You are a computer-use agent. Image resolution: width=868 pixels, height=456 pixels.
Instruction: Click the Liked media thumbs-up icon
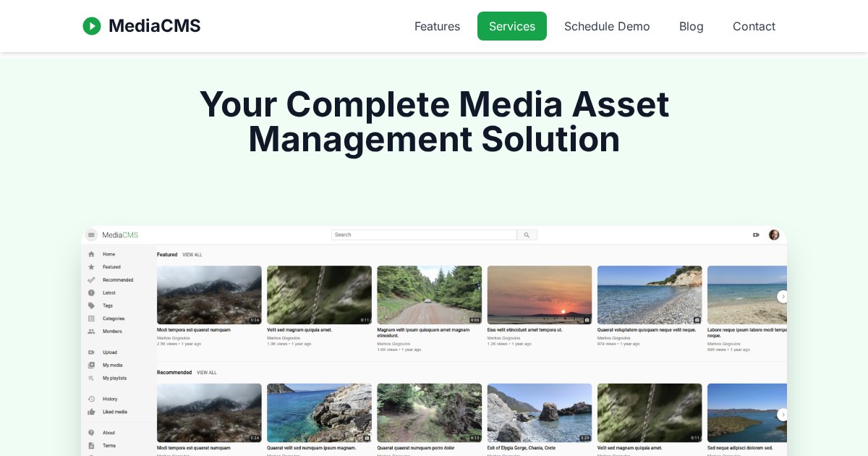pyautogui.click(x=91, y=412)
